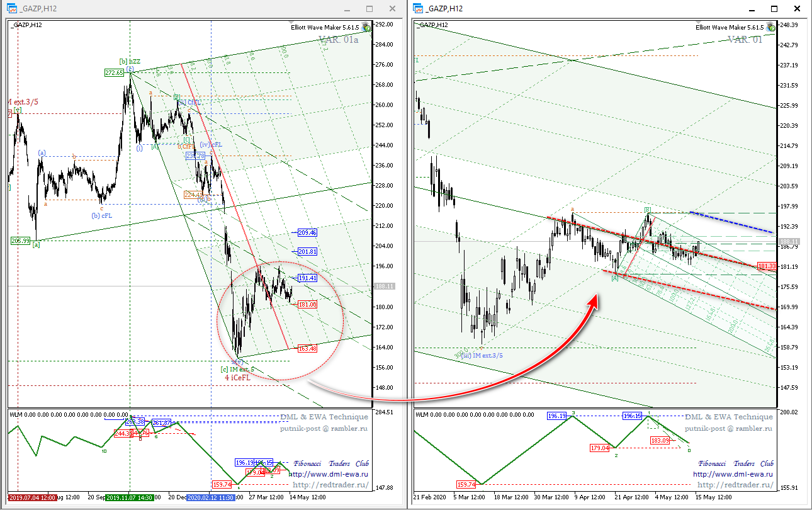Select the 183.09 label in right WLM panel
This screenshot has height=510, width=812.
(x=659, y=441)
